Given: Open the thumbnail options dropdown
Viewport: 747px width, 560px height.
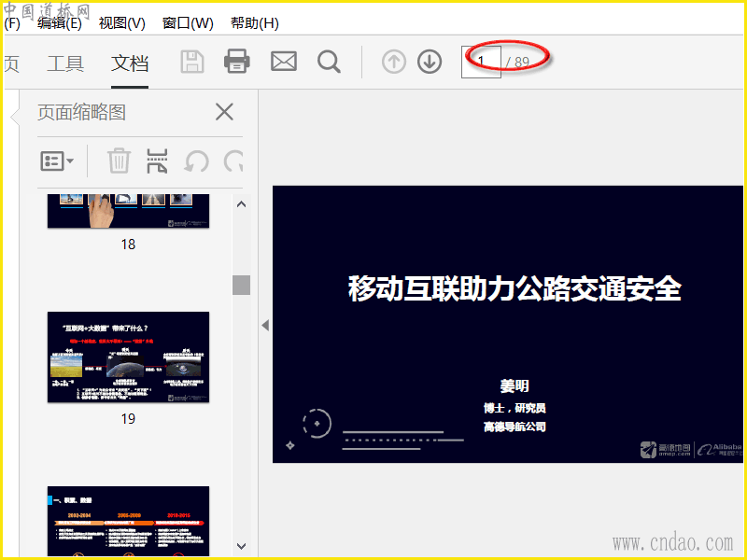Looking at the screenshot, I should click(57, 161).
